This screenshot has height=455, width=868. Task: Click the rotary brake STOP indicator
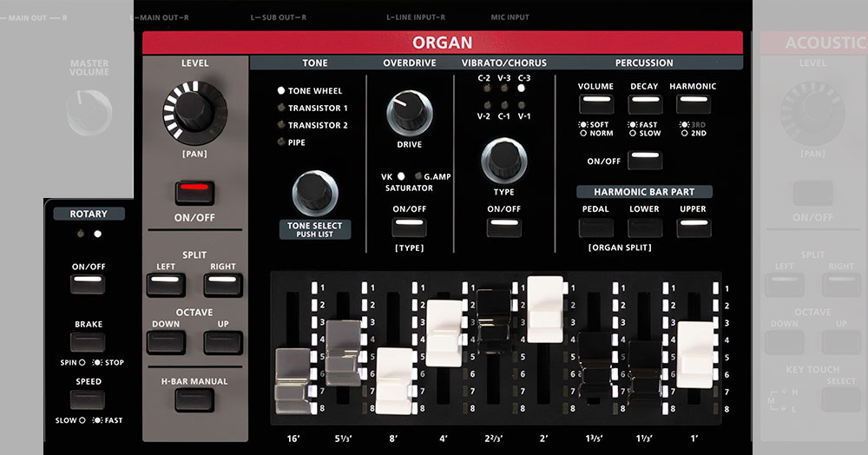point(97,363)
